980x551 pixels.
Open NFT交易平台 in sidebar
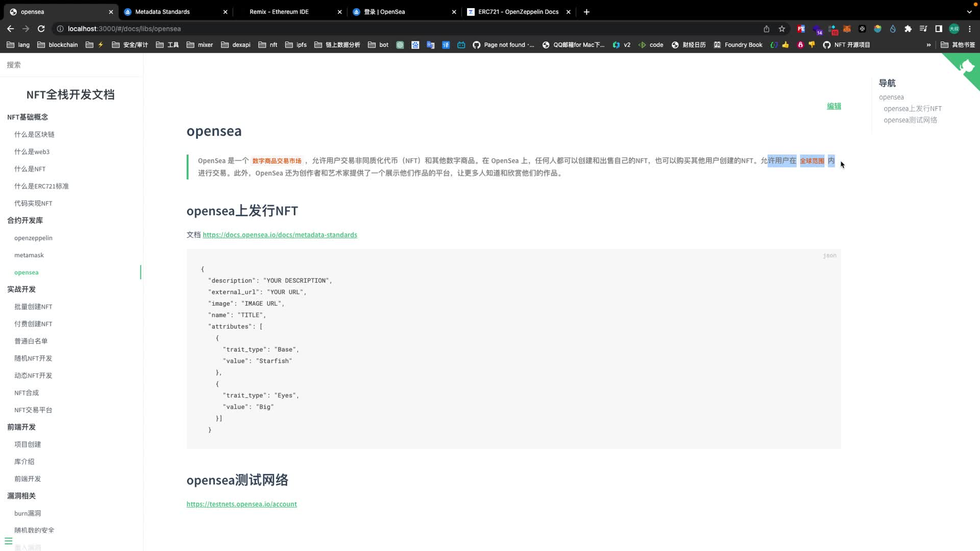pyautogui.click(x=33, y=410)
